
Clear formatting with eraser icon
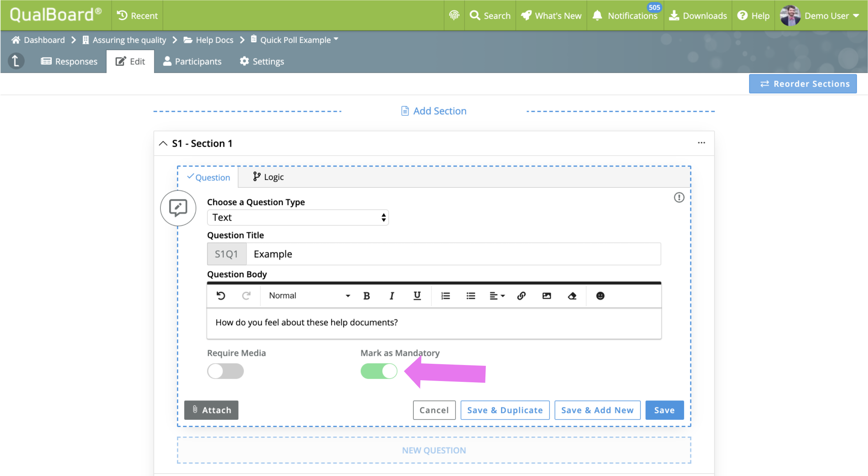(572, 296)
